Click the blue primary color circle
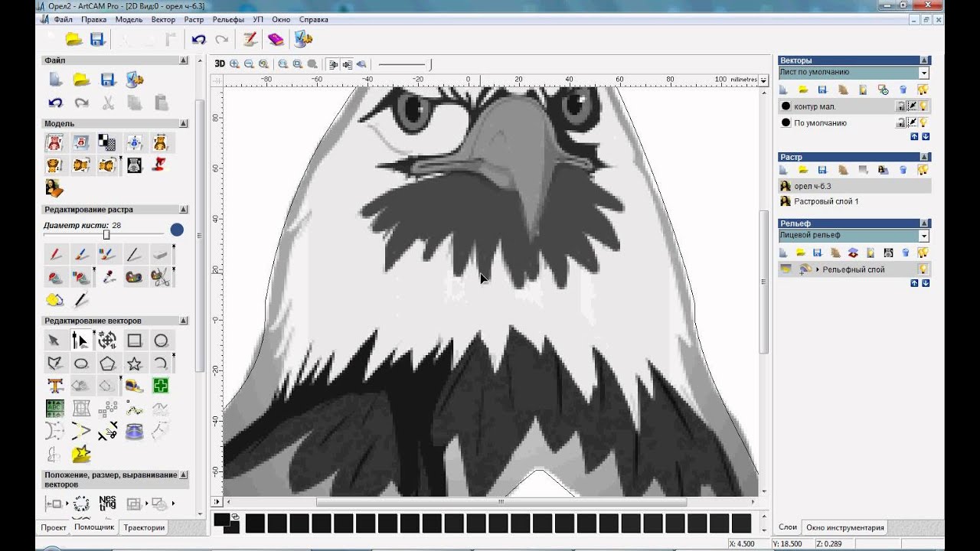The width and height of the screenshot is (980, 551). click(x=177, y=230)
